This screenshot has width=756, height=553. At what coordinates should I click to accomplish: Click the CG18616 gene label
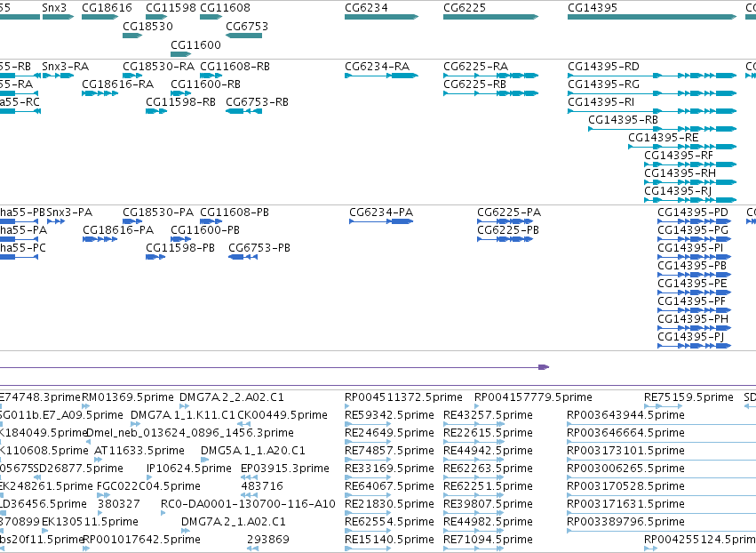pos(107,8)
